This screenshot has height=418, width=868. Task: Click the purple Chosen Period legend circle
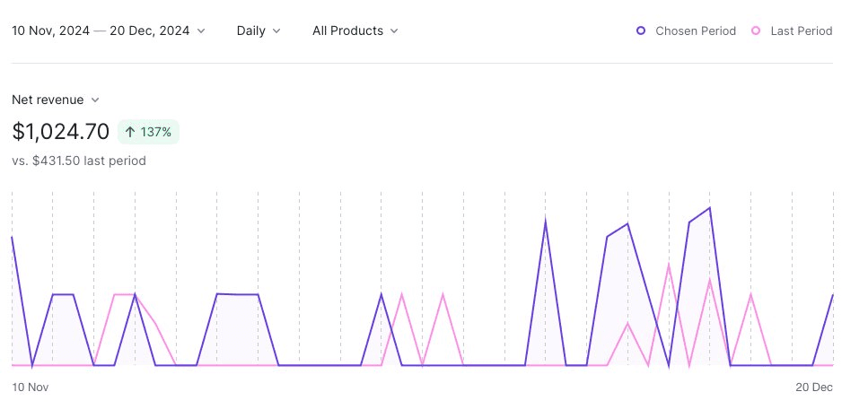point(641,30)
